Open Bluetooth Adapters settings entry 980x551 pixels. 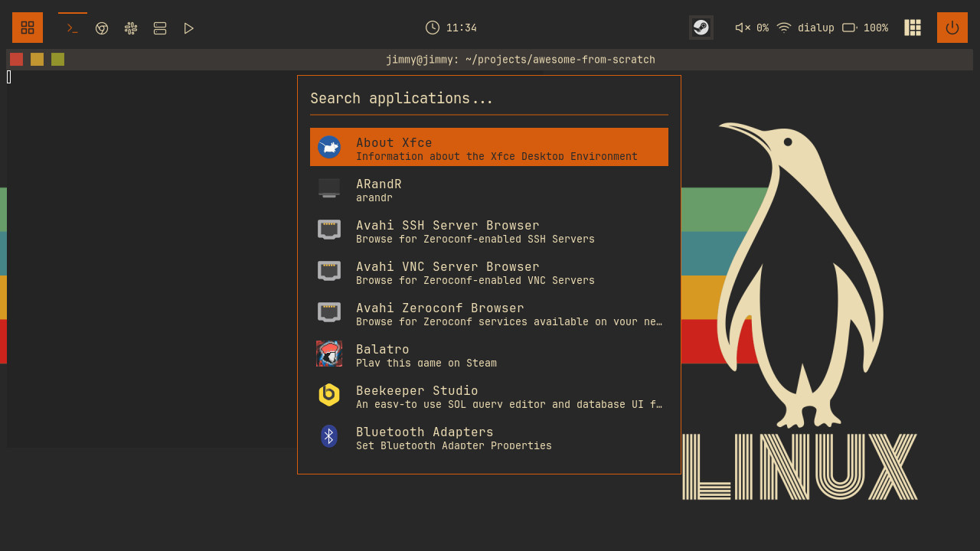pyautogui.click(x=489, y=436)
